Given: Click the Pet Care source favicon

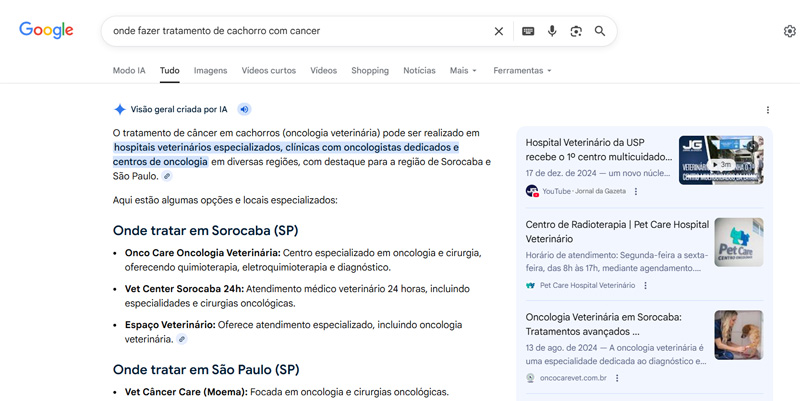Looking at the screenshot, I should (x=531, y=285).
